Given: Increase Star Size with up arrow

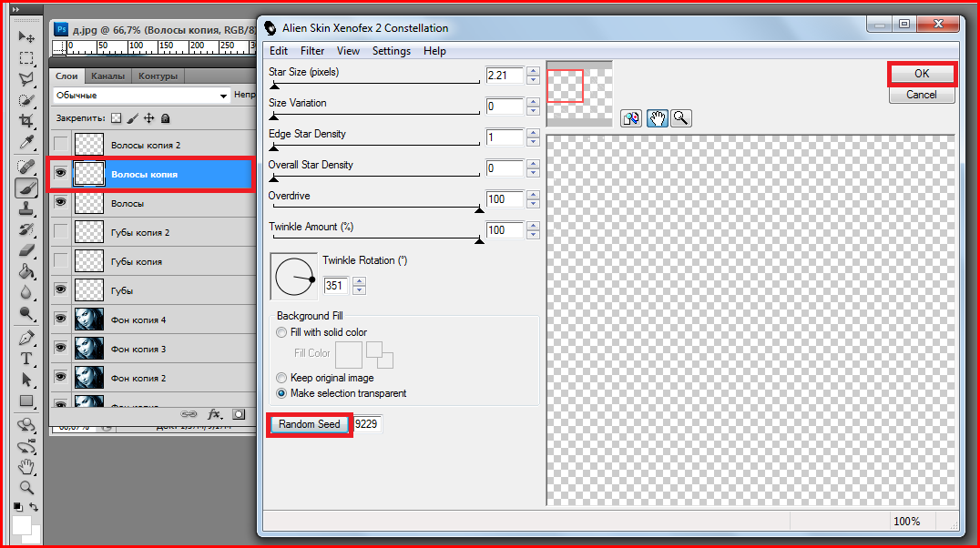Looking at the screenshot, I should (533, 71).
